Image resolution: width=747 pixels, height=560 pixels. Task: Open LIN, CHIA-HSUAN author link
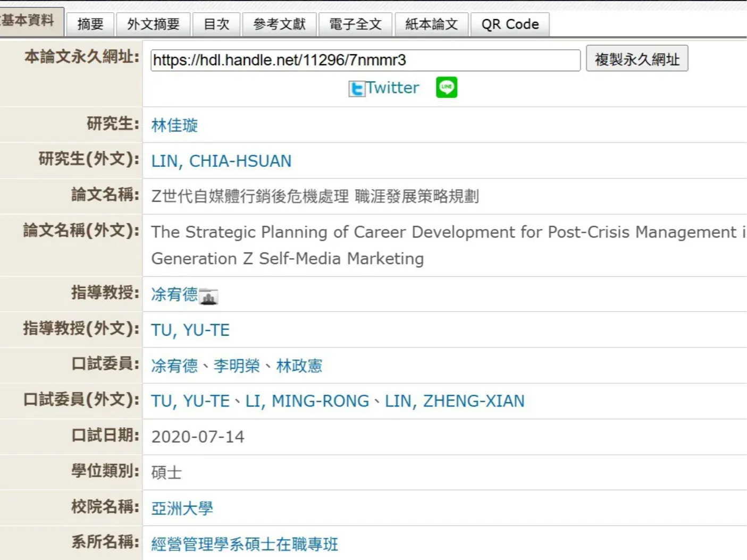point(221,161)
